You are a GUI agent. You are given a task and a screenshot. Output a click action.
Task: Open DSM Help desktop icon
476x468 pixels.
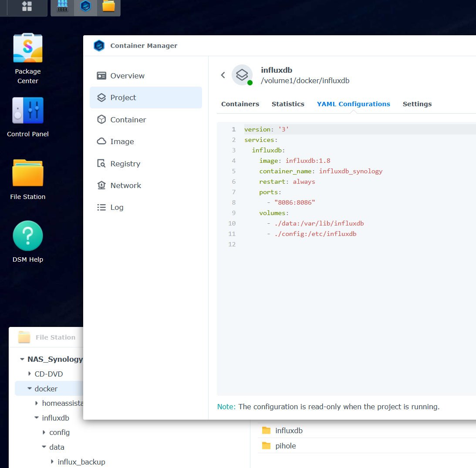tap(27, 242)
